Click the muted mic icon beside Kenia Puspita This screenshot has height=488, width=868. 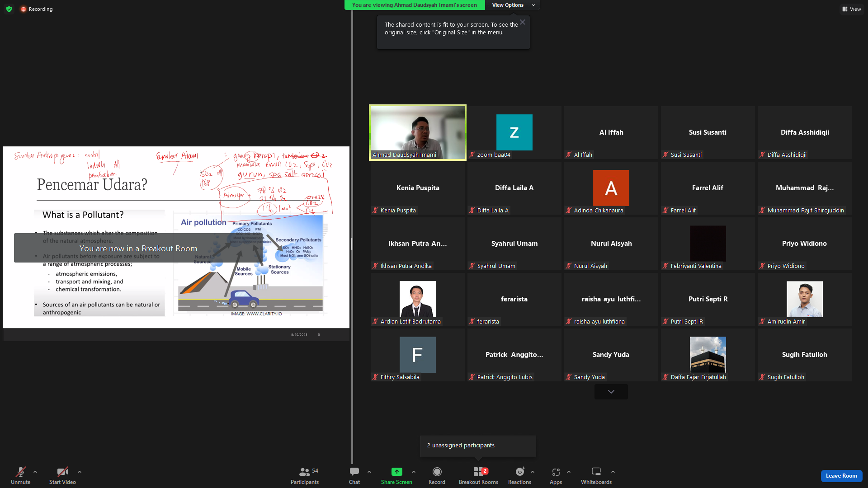click(x=375, y=210)
